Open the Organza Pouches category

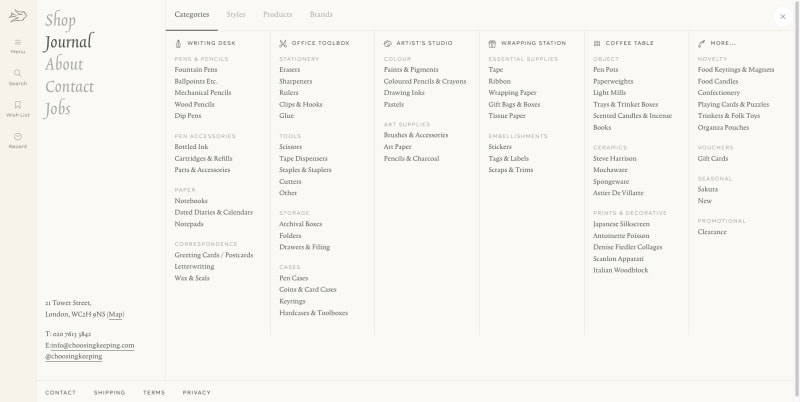coord(723,127)
